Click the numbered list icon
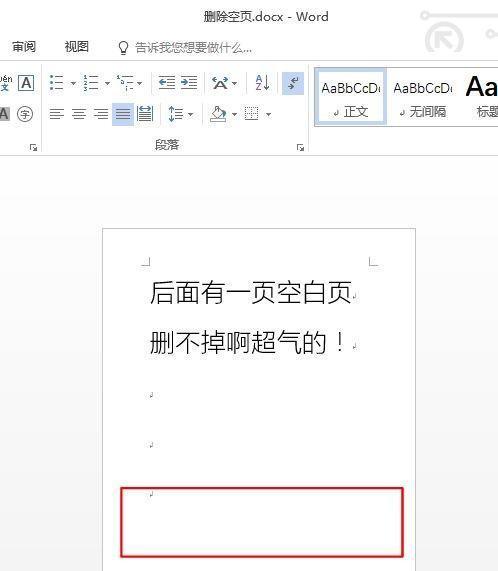 [91, 83]
